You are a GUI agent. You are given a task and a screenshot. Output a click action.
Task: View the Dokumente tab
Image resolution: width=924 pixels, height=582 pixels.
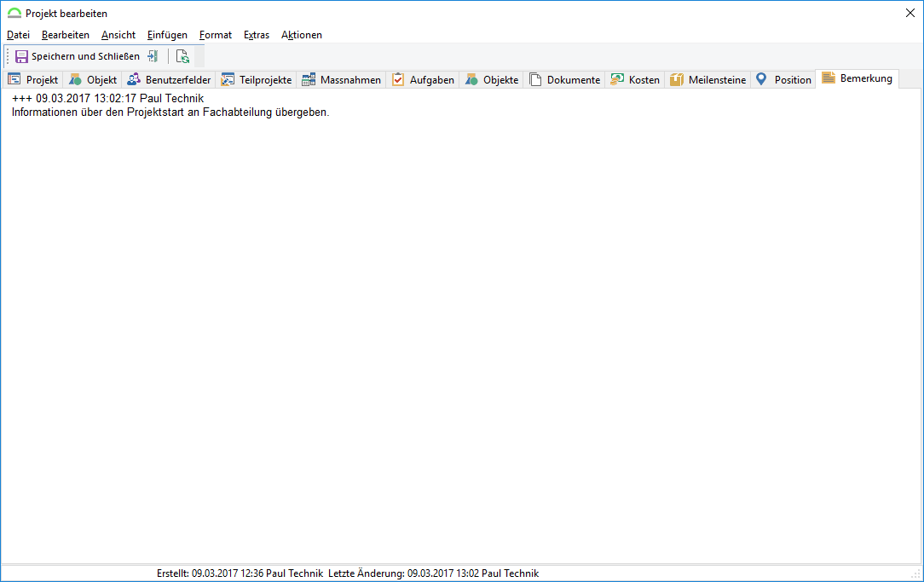[564, 79]
